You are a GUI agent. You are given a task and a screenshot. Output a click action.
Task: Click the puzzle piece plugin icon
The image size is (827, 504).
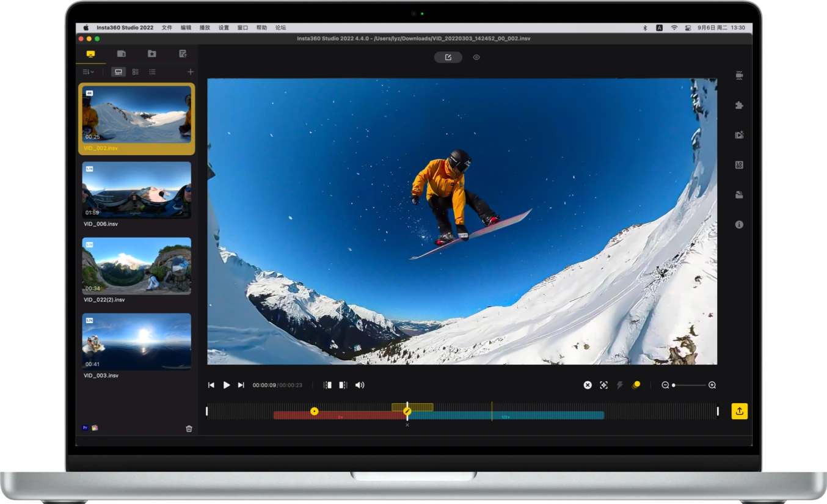(x=739, y=105)
